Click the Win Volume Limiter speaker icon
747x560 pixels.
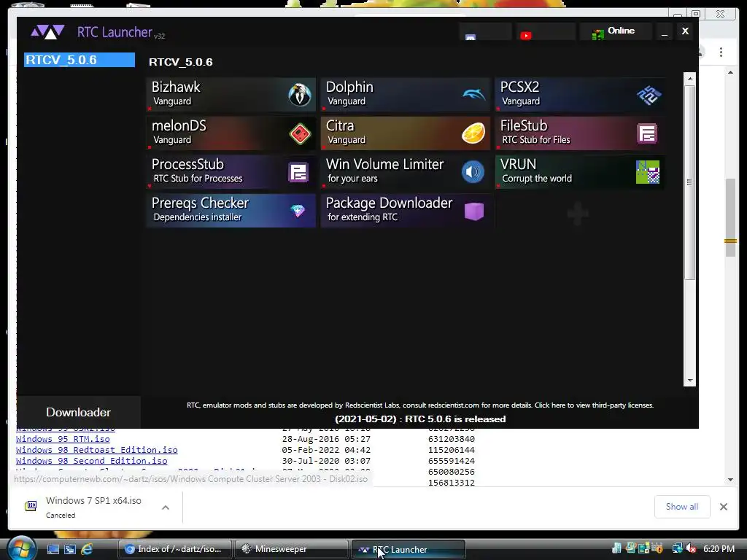pyautogui.click(x=473, y=172)
